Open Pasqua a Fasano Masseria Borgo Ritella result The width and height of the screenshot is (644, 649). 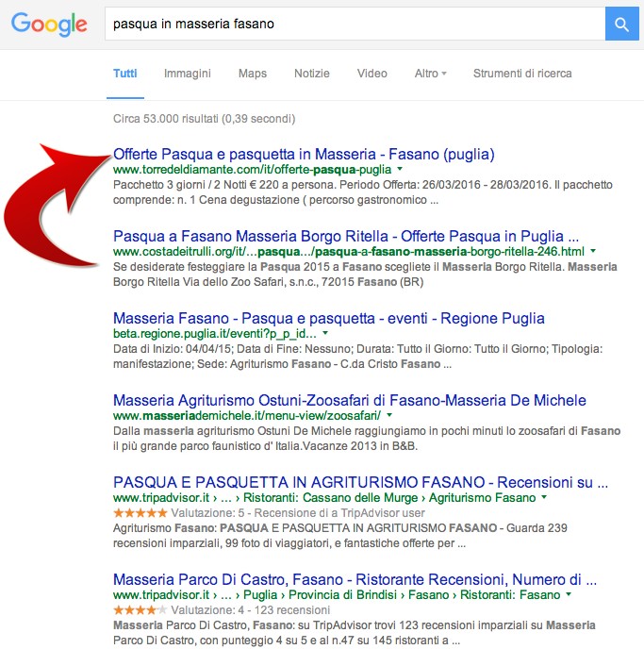pos(346,237)
